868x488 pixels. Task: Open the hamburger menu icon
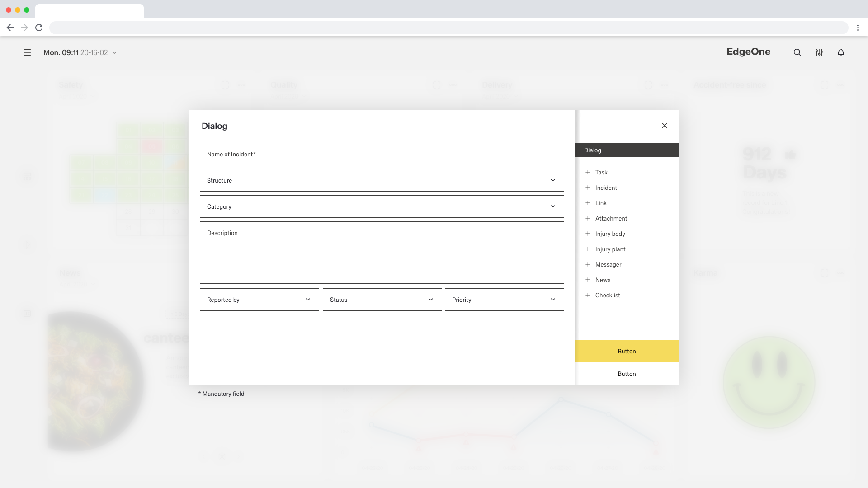tap(27, 52)
